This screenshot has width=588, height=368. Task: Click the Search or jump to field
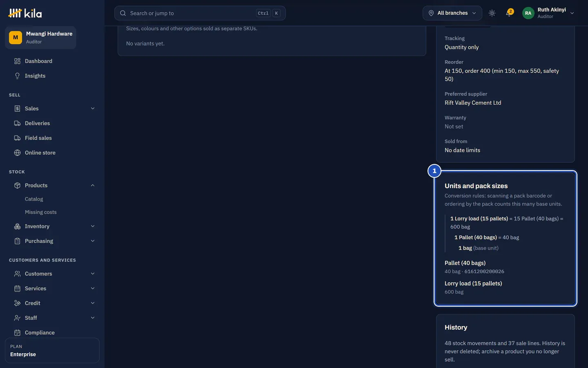(200, 13)
